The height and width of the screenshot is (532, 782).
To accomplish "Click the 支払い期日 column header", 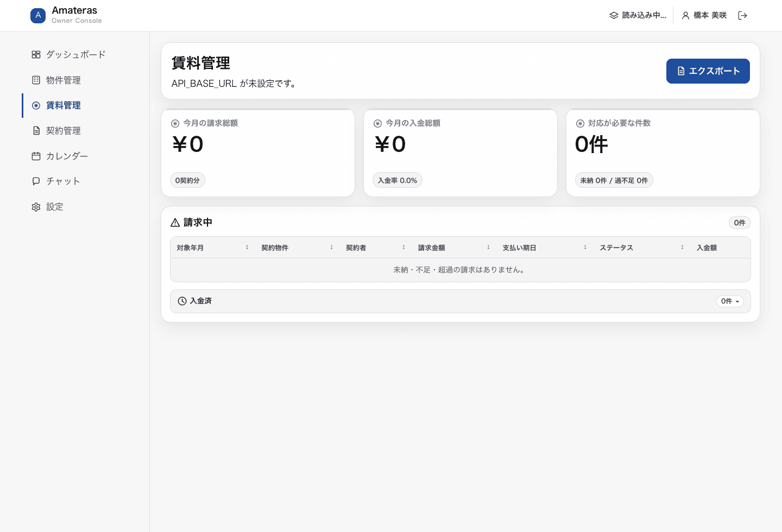I will tap(519, 248).
